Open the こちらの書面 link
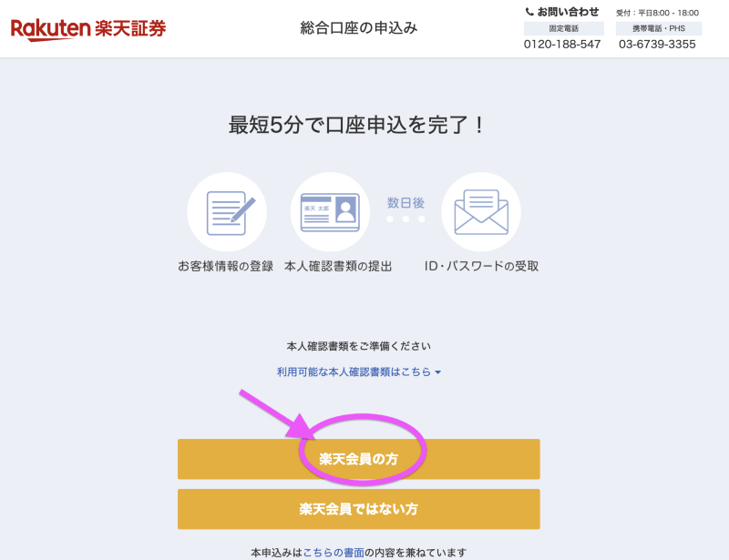 tap(334, 553)
